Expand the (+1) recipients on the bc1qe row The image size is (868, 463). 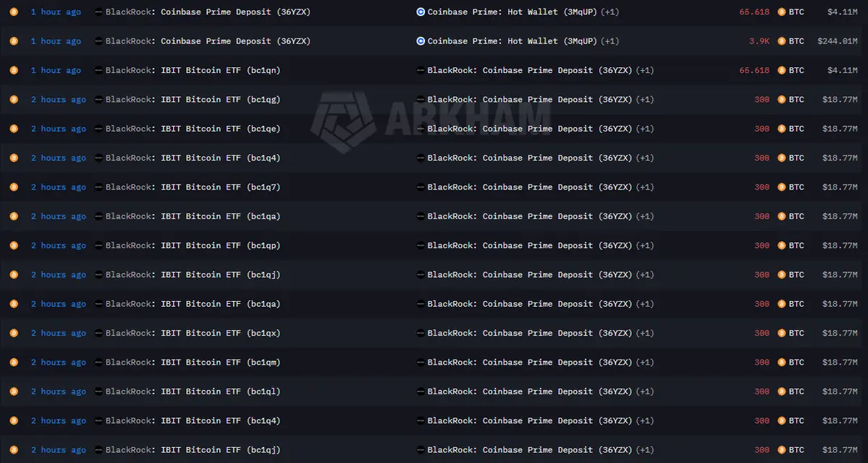click(644, 129)
